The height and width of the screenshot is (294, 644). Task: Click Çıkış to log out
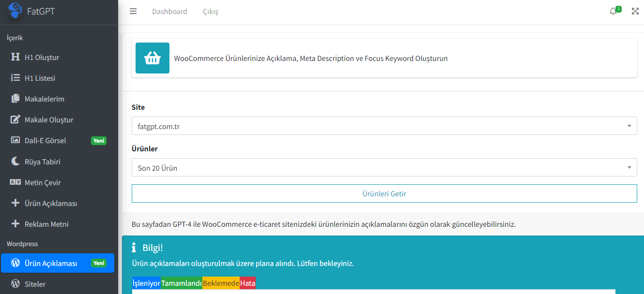[211, 12]
